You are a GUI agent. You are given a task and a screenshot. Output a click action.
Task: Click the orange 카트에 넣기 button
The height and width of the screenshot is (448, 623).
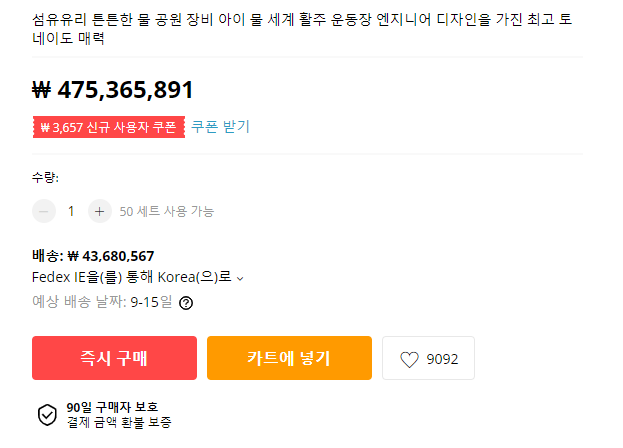pos(289,358)
